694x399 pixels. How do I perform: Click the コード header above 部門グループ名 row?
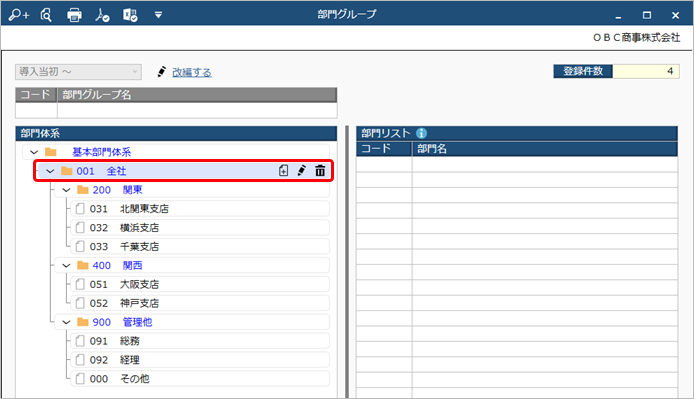(36, 95)
